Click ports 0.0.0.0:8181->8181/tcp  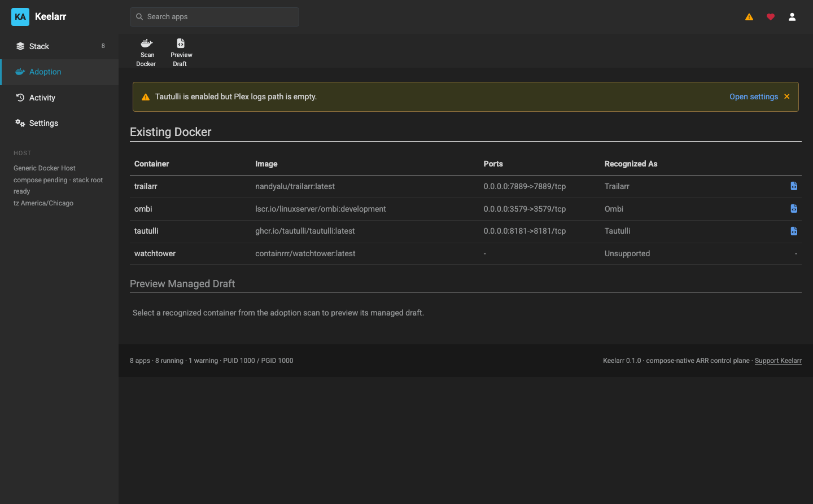coord(524,231)
